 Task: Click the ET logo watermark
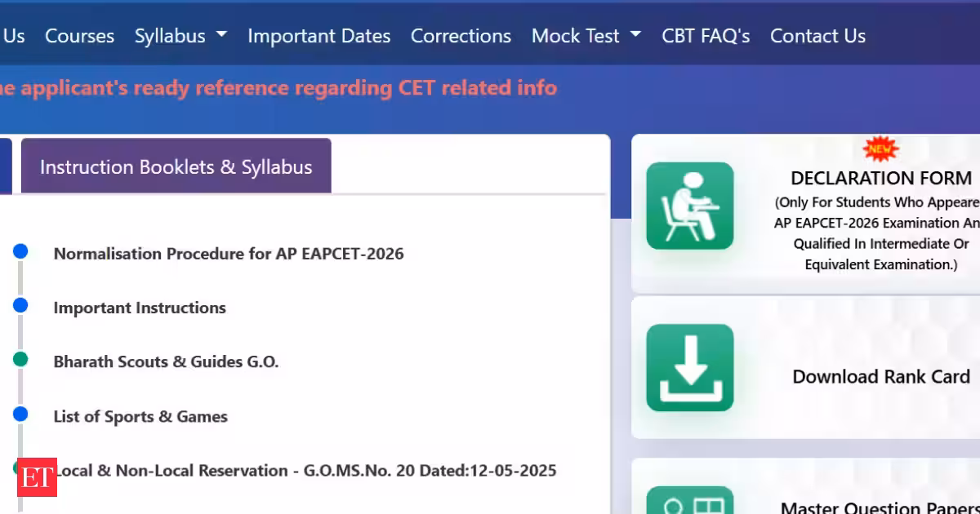tap(37, 477)
